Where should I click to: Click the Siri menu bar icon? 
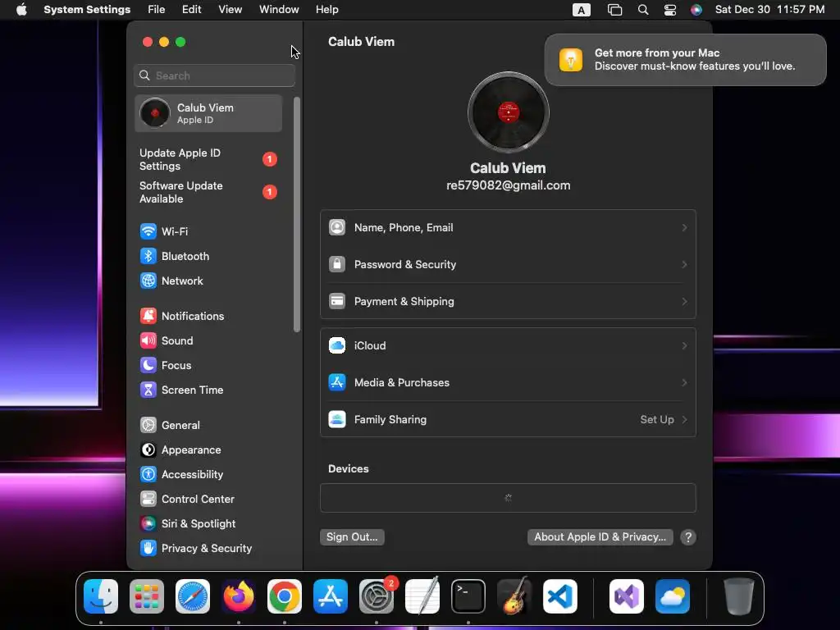pyautogui.click(x=696, y=10)
